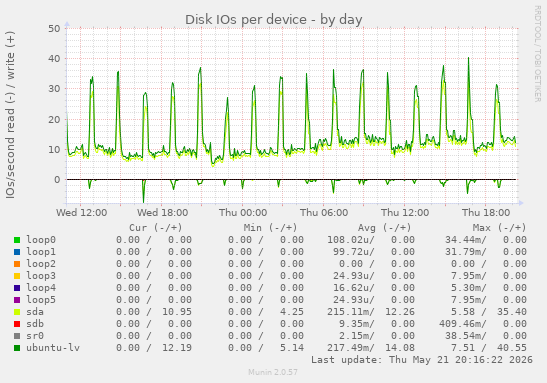Click the Last update timestamp line

click(422, 360)
